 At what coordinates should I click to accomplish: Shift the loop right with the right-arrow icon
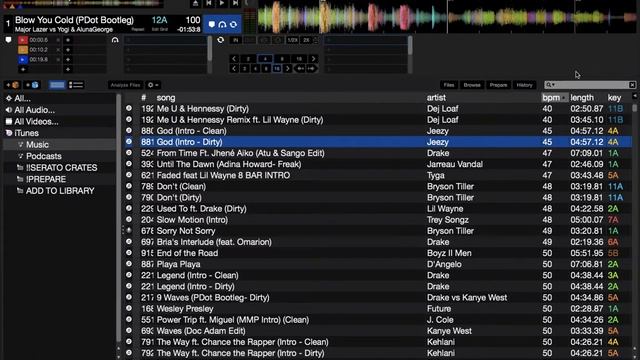pos(311,69)
